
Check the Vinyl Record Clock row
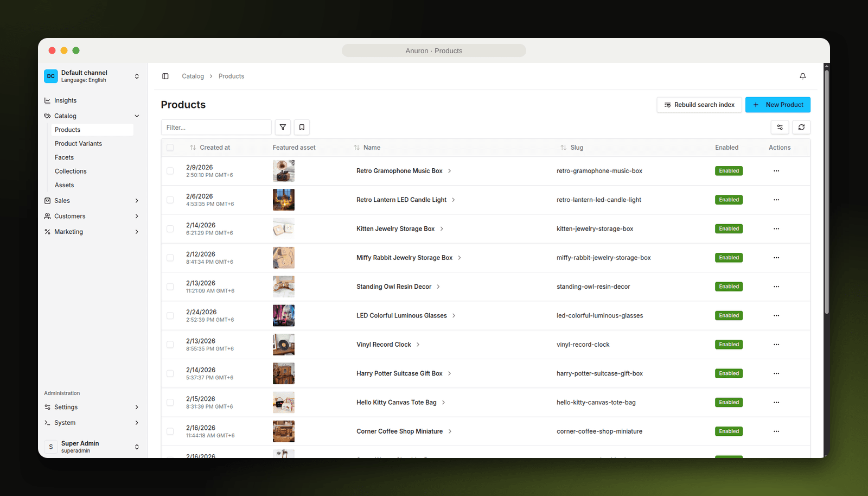point(170,345)
